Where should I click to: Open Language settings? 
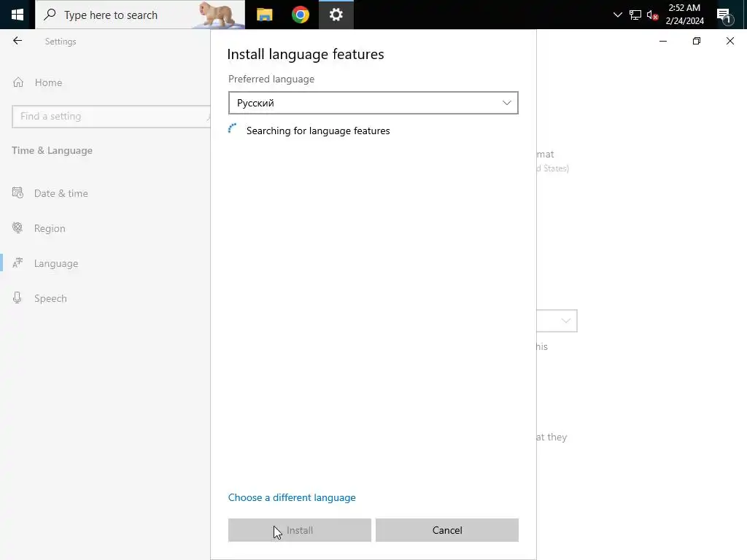[x=55, y=263]
